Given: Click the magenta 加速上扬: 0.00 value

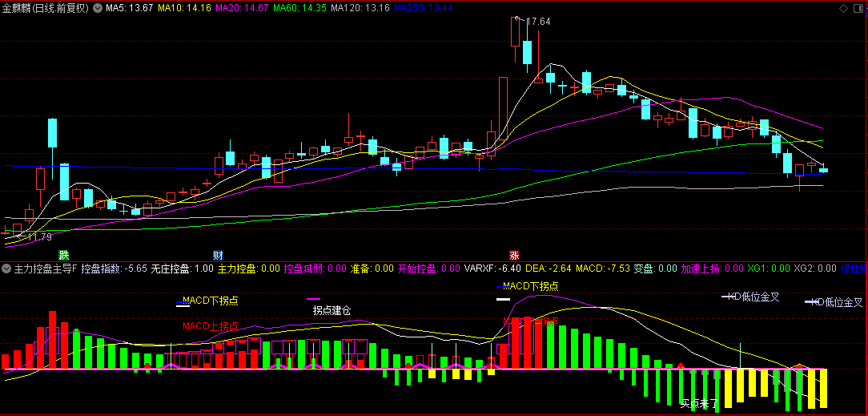Looking at the screenshot, I should pyautogui.click(x=713, y=269).
